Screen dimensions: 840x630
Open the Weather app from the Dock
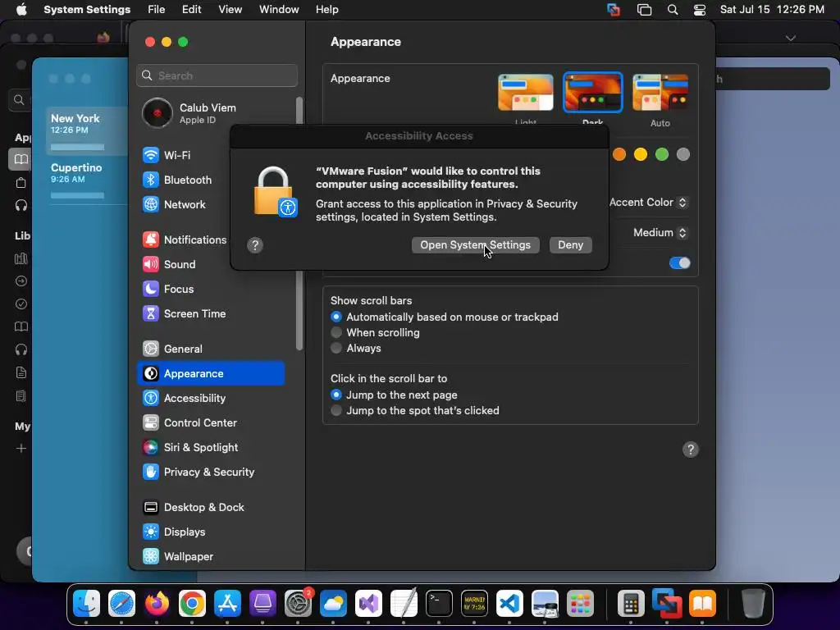coord(333,604)
